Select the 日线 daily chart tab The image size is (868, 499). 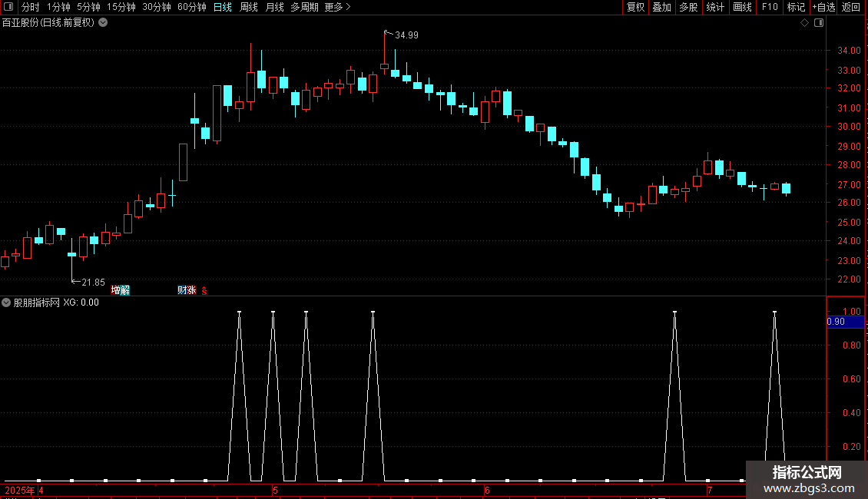click(x=223, y=7)
